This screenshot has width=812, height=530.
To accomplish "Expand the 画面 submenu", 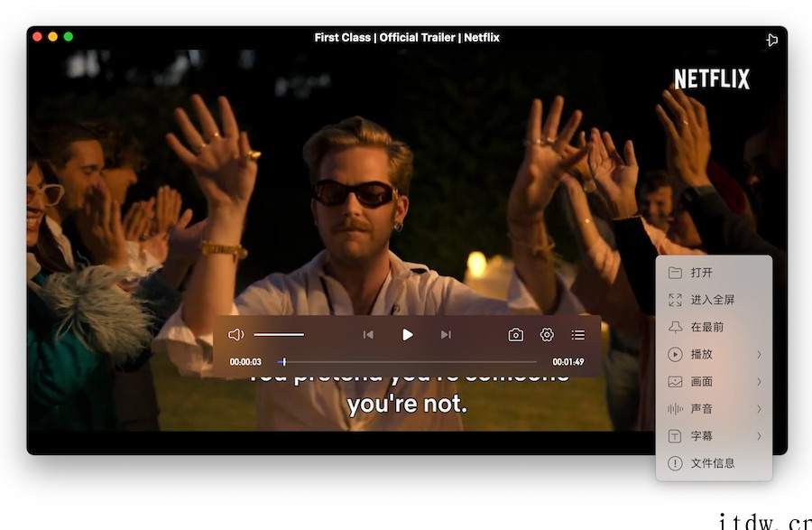I will (713, 381).
